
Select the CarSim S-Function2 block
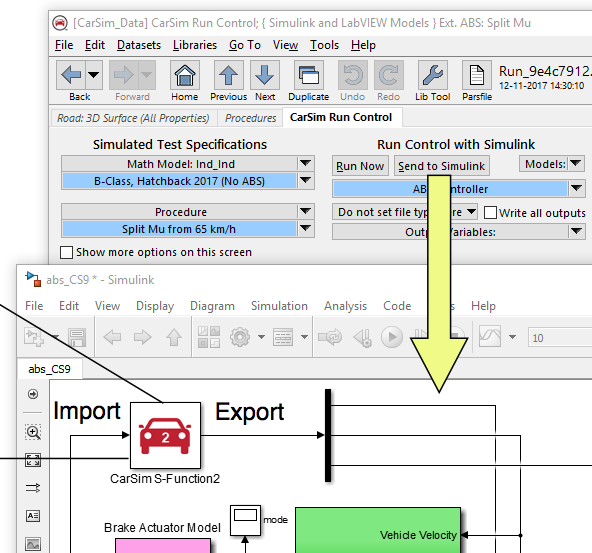(165, 435)
